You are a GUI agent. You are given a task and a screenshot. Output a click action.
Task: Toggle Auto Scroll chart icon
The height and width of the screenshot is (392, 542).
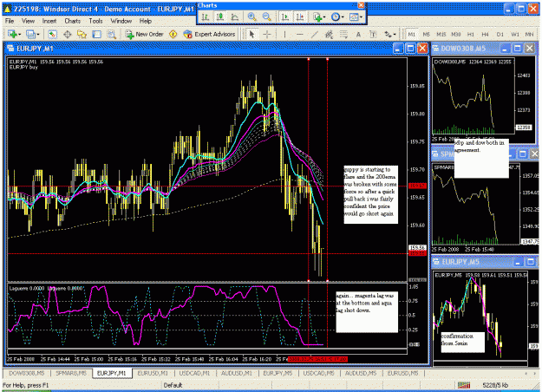click(x=285, y=16)
